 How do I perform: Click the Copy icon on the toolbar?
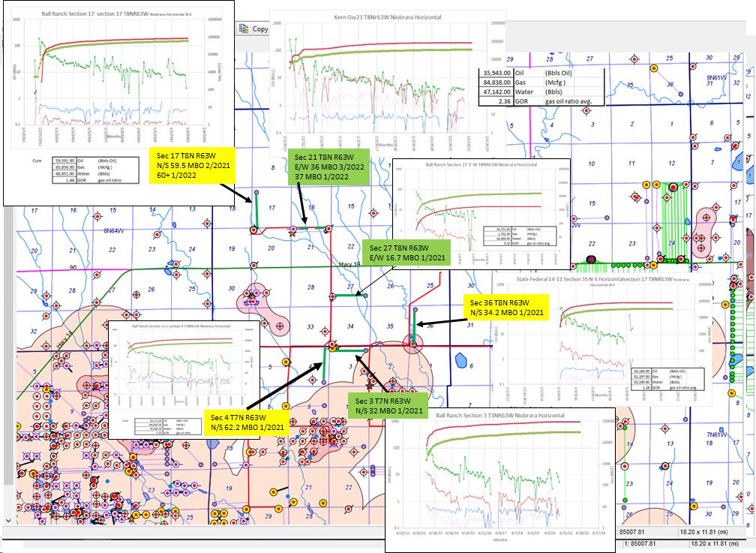pos(244,28)
